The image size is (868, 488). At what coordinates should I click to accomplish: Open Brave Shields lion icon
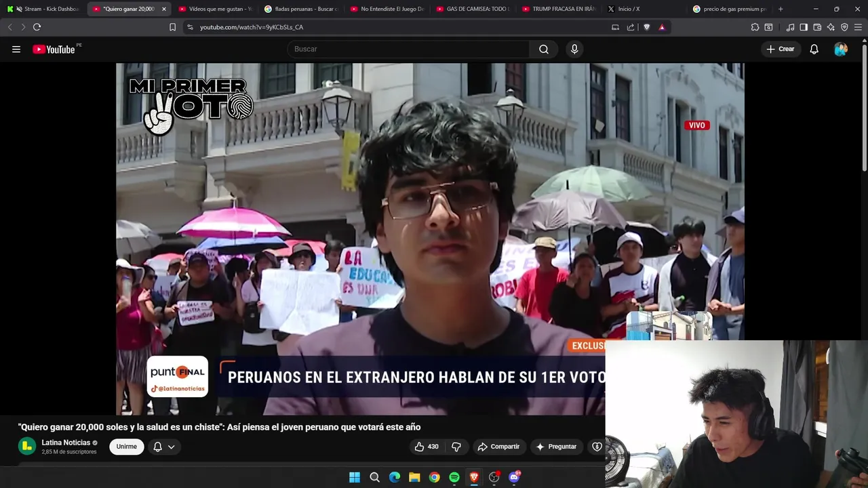point(646,27)
